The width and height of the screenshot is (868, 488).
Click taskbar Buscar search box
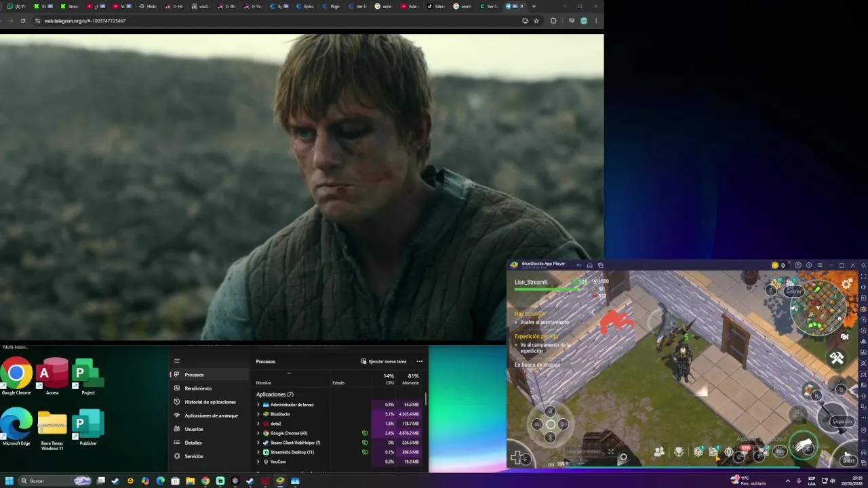[56, 481]
